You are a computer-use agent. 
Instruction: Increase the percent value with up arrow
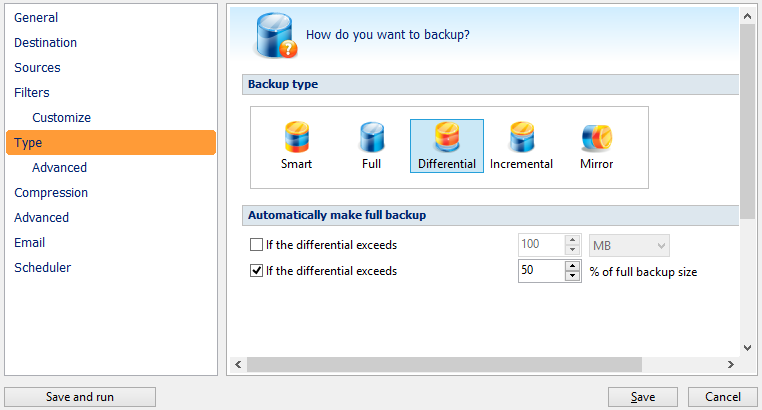[x=573, y=266]
